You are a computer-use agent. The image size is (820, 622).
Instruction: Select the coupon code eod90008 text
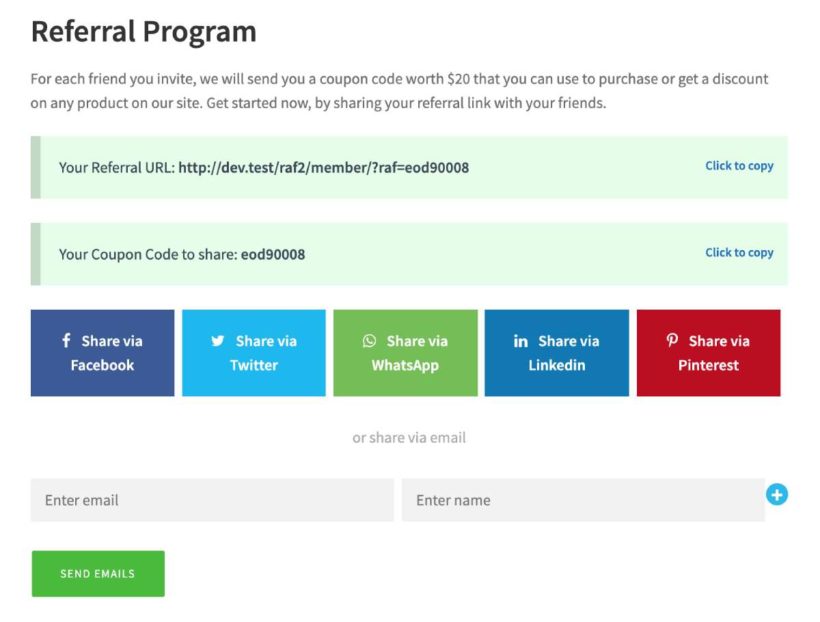click(272, 255)
